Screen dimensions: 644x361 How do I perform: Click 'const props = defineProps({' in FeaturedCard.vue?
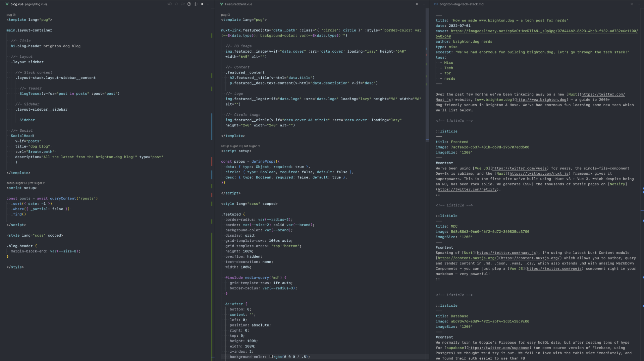point(250,161)
